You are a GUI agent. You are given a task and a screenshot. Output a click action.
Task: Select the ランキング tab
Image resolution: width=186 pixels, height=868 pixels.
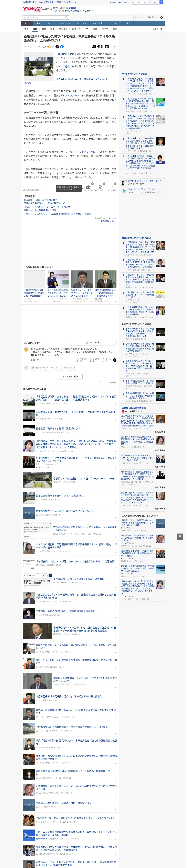115,24
